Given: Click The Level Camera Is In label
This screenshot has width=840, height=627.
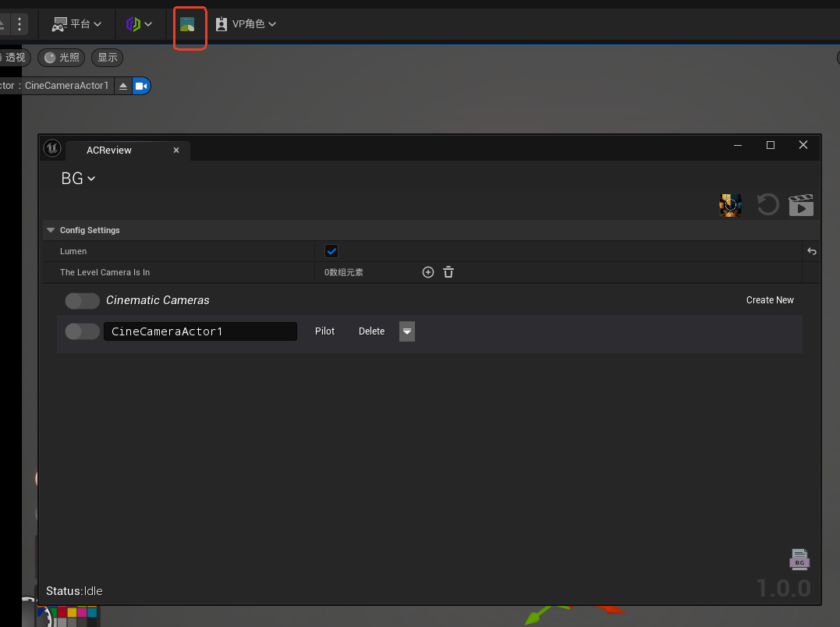Looking at the screenshot, I should [x=105, y=272].
